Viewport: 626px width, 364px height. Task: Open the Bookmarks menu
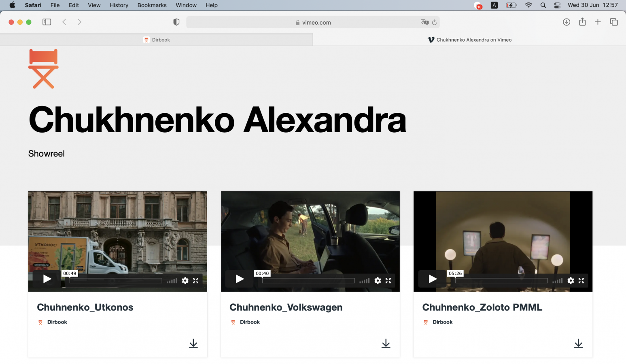click(152, 5)
